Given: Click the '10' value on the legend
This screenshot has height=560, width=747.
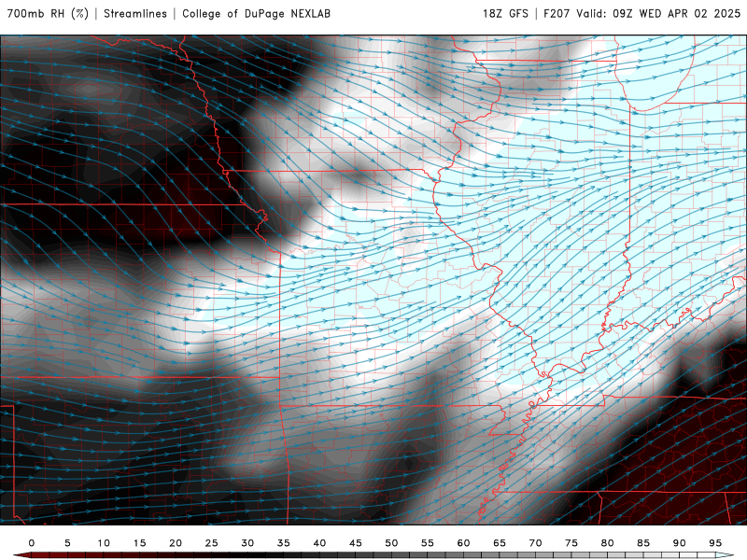Looking at the screenshot, I should [104, 543].
